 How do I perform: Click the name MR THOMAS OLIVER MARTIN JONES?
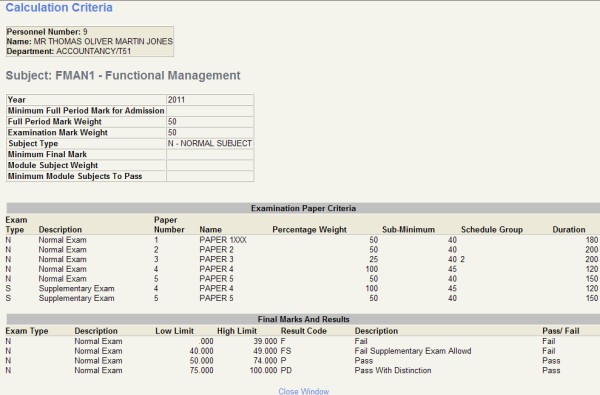pyautogui.click(x=103, y=41)
